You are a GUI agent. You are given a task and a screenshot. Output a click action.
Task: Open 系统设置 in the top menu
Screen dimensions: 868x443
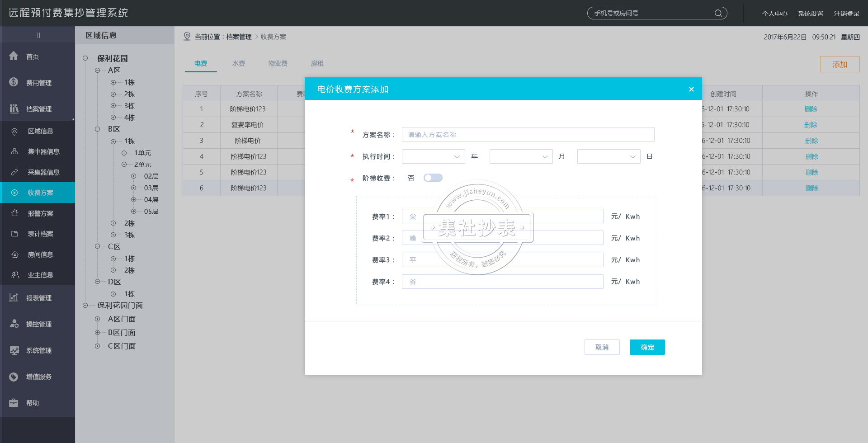pos(811,13)
